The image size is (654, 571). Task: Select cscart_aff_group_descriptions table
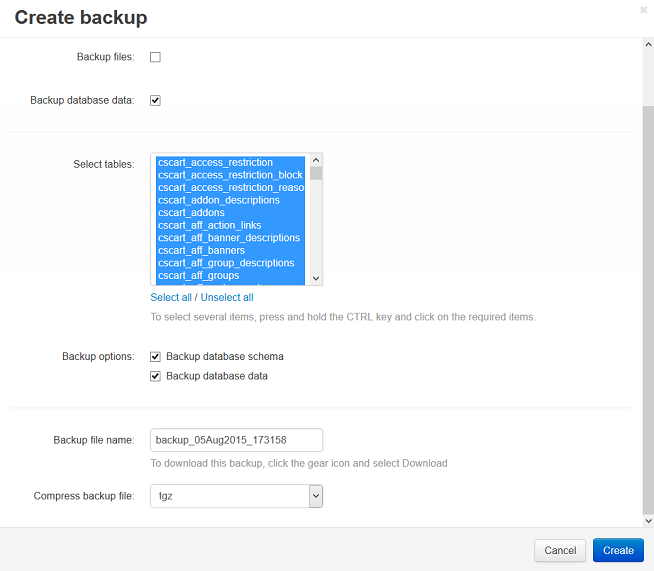[x=231, y=263]
